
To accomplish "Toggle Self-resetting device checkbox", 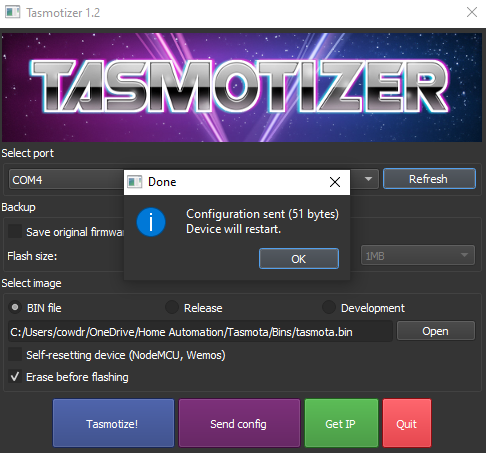I will 15,354.
